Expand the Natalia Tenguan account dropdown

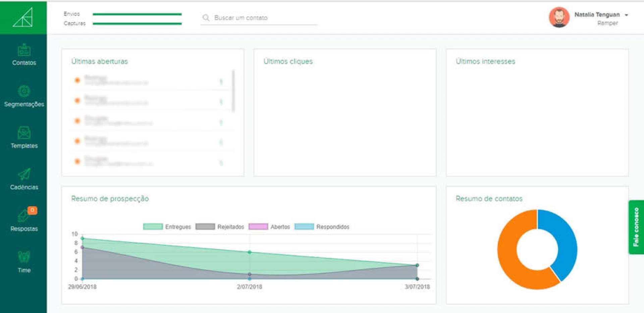(x=626, y=15)
